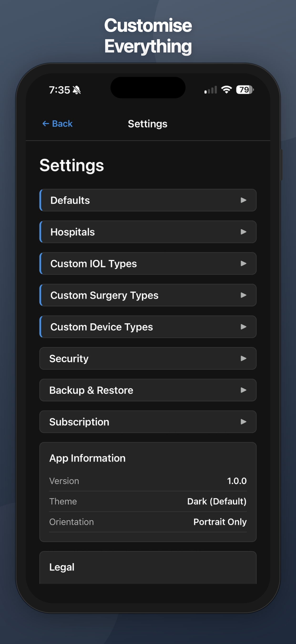Tap the Back navigation arrow

point(45,124)
